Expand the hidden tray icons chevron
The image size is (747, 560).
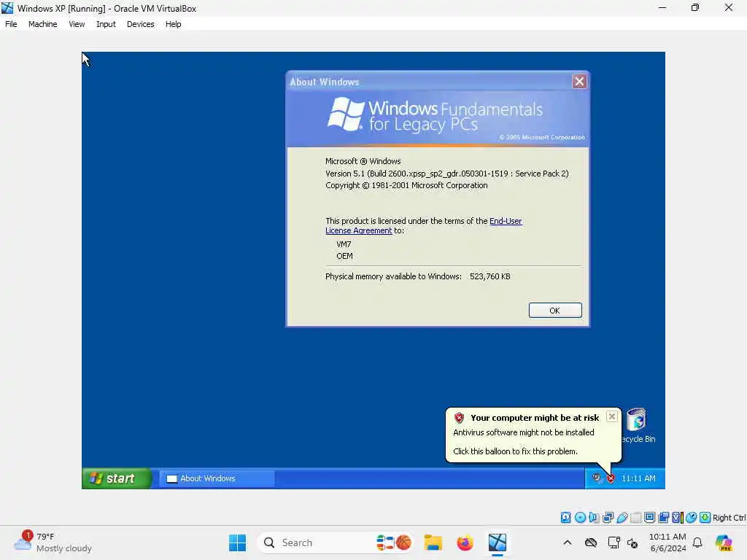(x=567, y=542)
